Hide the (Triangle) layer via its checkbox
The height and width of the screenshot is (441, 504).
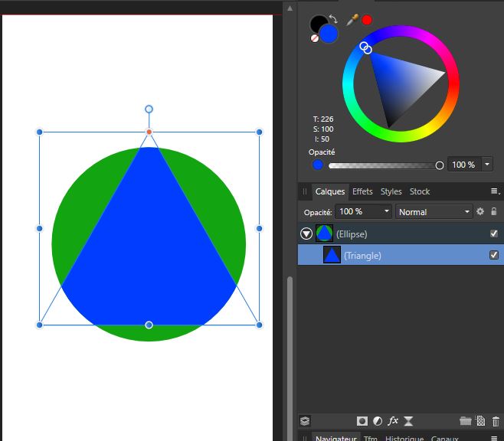pyautogui.click(x=494, y=255)
